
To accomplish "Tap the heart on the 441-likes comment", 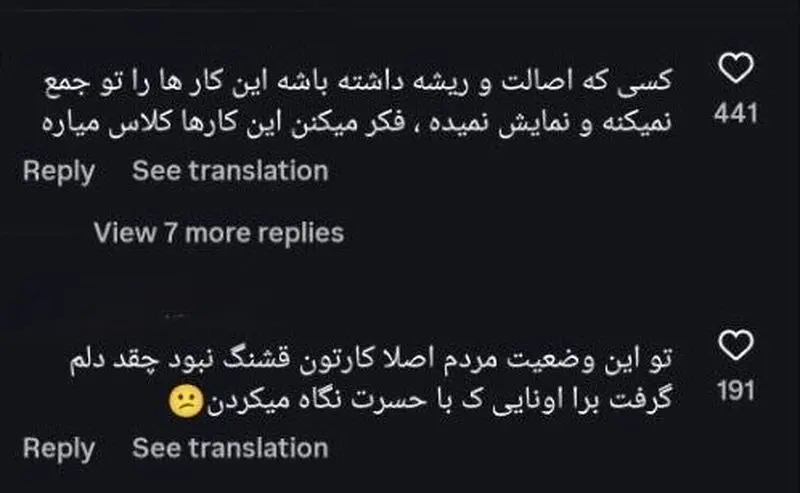I will click(x=737, y=70).
